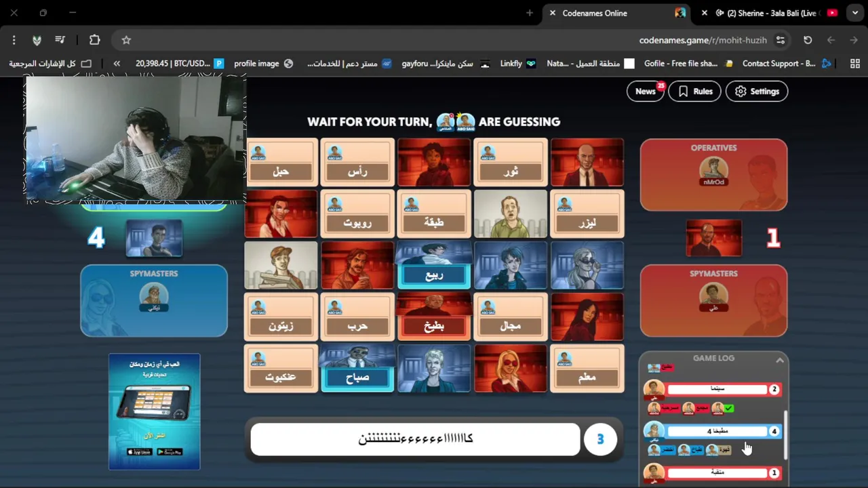Open the Linkfly bookmark
The width and height of the screenshot is (868, 488).
click(x=517, y=64)
